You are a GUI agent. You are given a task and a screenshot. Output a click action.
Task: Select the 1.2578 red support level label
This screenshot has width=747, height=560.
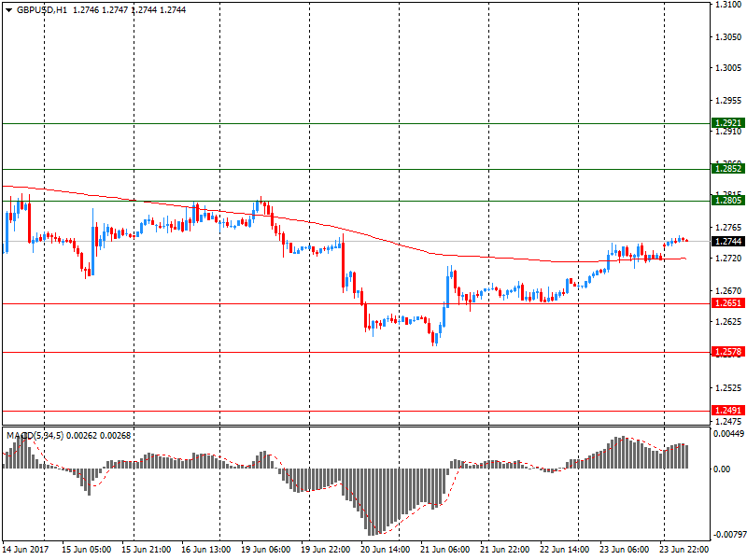(x=728, y=352)
